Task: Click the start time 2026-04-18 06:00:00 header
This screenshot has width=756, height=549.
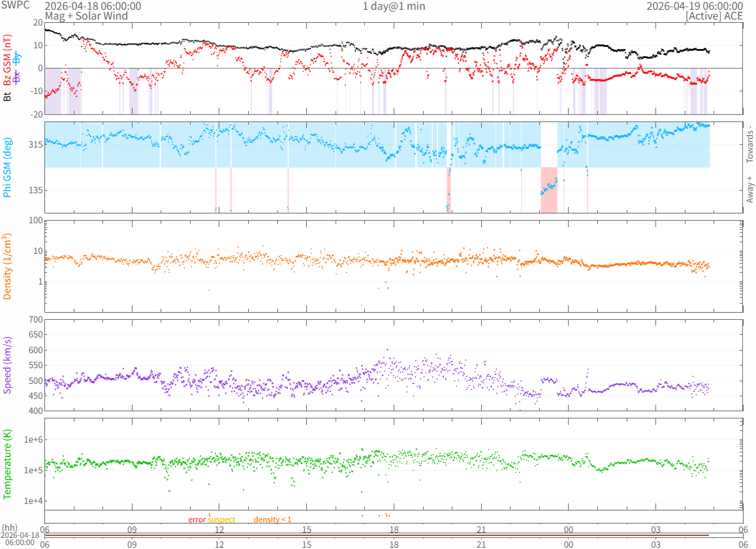Action: tap(92, 6)
